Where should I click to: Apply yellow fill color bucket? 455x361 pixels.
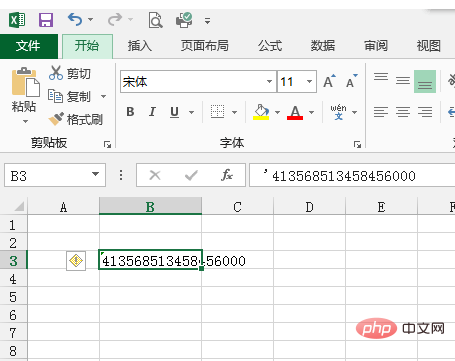(261, 112)
